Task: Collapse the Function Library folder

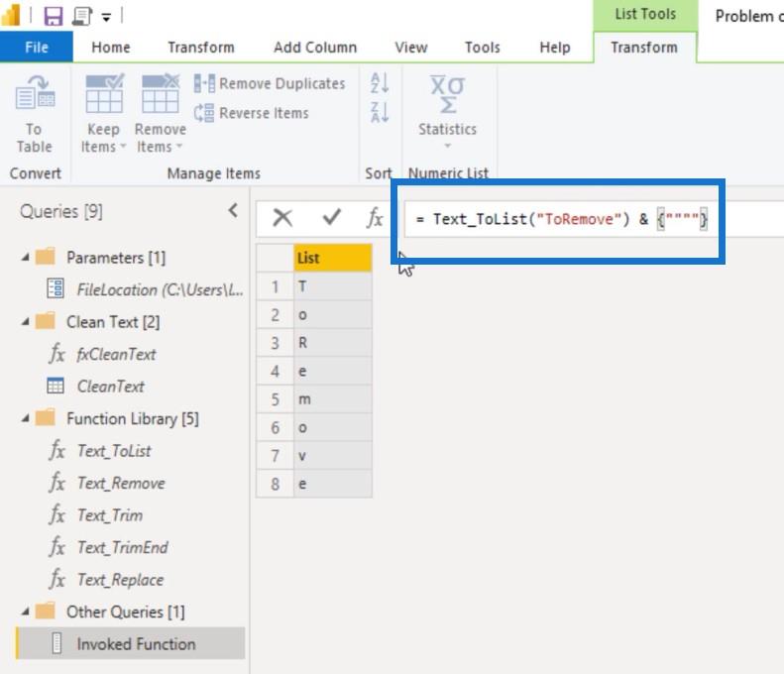Action: tap(25, 418)
